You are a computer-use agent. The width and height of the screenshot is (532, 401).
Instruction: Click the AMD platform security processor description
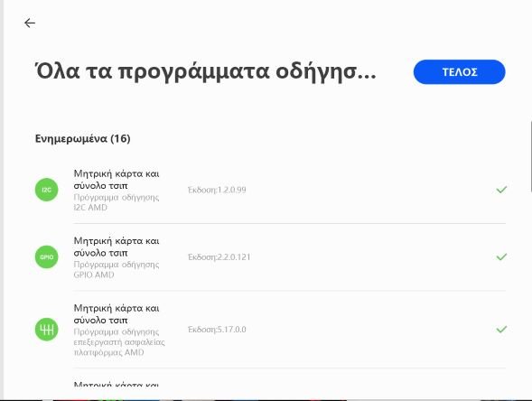tap(119, 341)
